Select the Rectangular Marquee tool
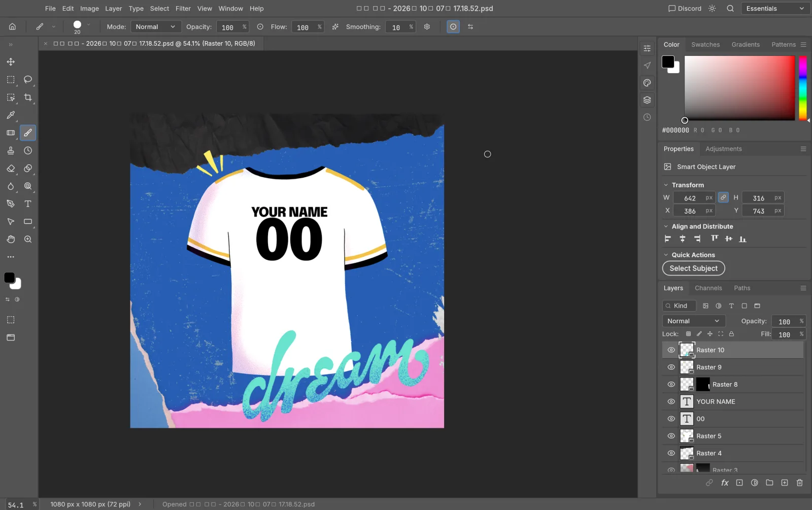The image size is (812, 510). point(11,80)
